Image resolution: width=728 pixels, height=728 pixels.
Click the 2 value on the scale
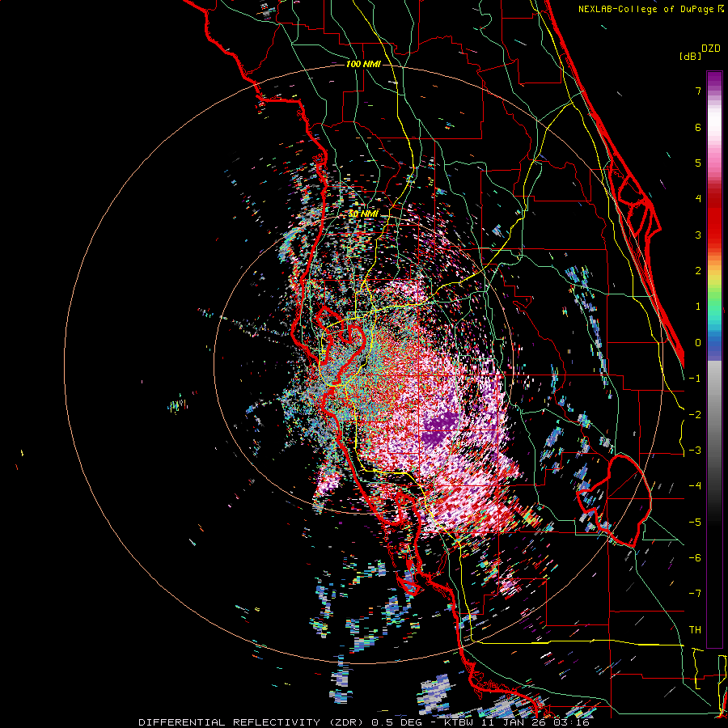pyautogui.click(x=698, y=271)
